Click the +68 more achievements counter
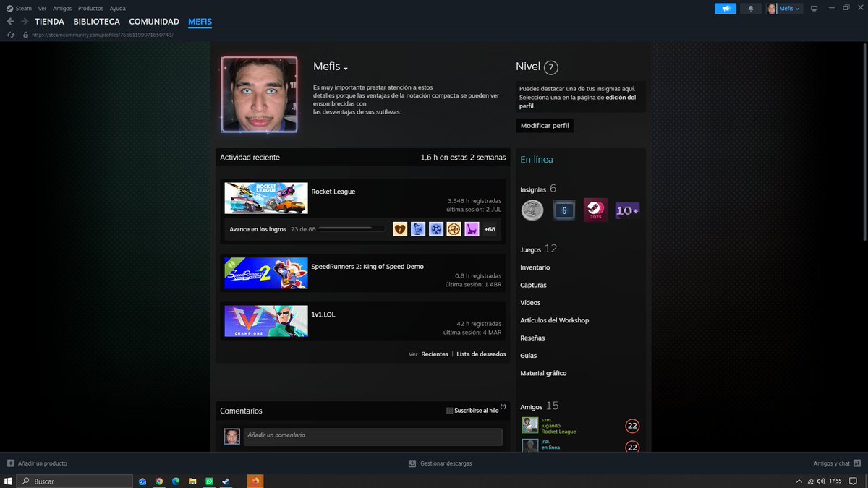Screen dimensions: 868x488 pyautogui.click(x=490, y=229)
